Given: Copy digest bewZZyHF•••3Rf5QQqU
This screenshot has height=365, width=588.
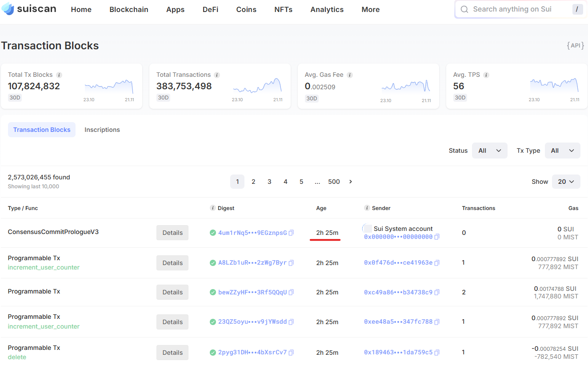Looking at the screenshot, I should [291, 292].
